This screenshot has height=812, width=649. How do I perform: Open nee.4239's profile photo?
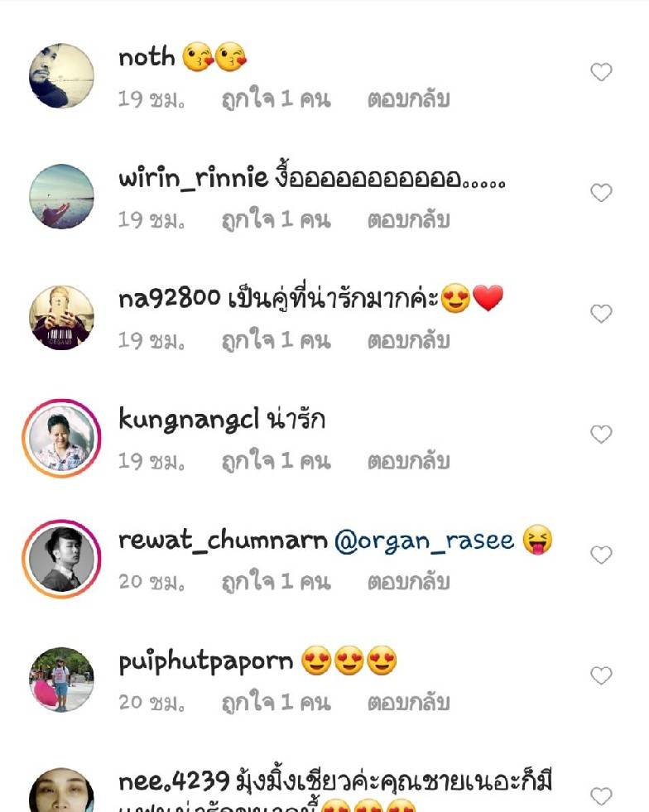[x=61, y=790]
